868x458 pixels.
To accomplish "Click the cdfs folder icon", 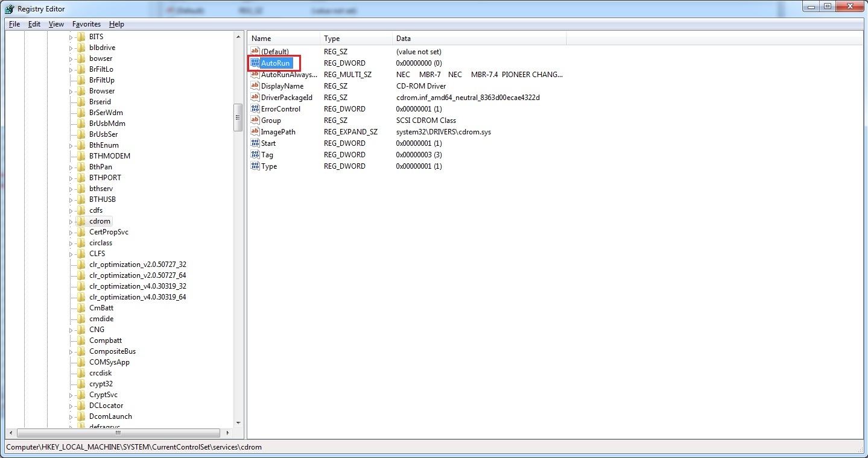I will [81, 210].
